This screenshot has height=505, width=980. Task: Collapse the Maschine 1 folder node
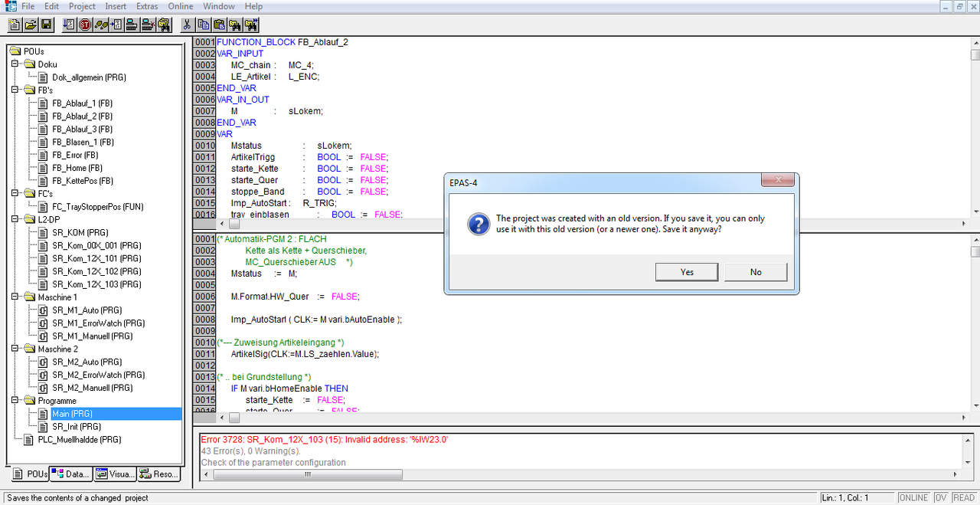click(x=15, y=297)
